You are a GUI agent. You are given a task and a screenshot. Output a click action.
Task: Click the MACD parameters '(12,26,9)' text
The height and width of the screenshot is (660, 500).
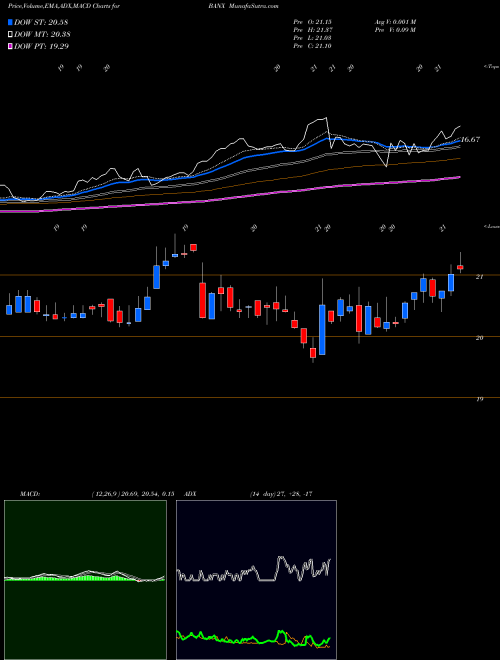pos(105,494)
